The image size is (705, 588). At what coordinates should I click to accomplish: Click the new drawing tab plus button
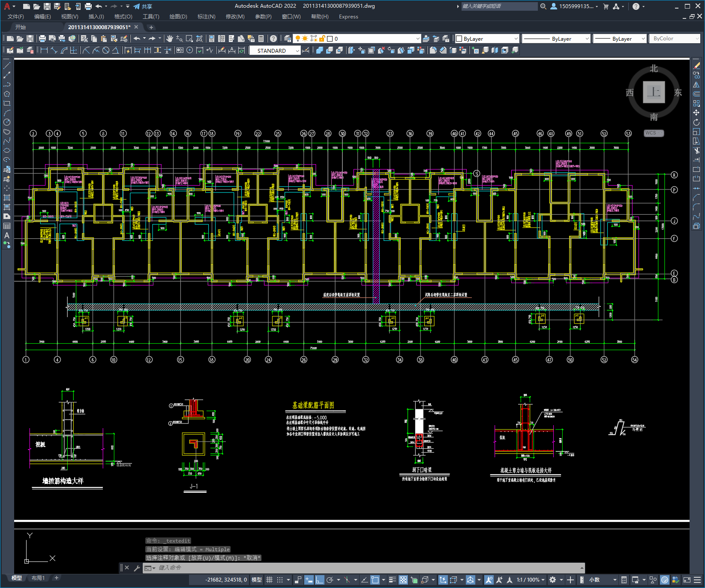pos(151,27)
